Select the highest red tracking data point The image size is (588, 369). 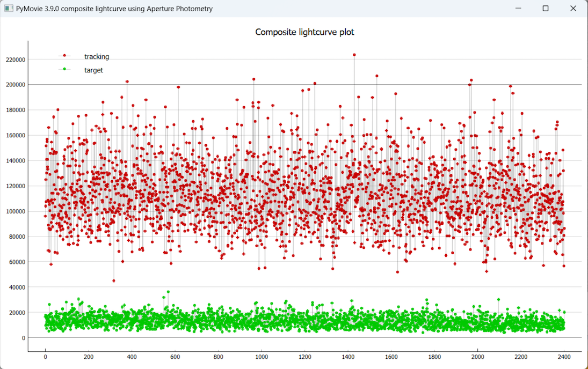[354, 55]
